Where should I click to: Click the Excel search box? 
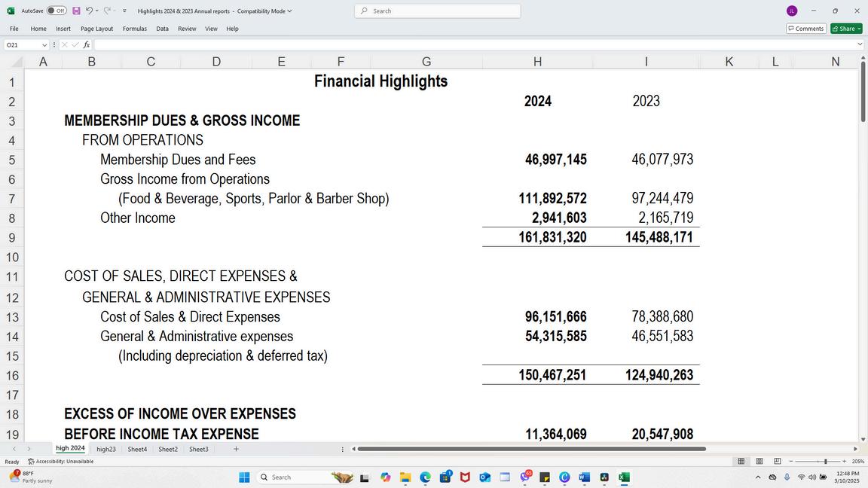click(437, 11)
